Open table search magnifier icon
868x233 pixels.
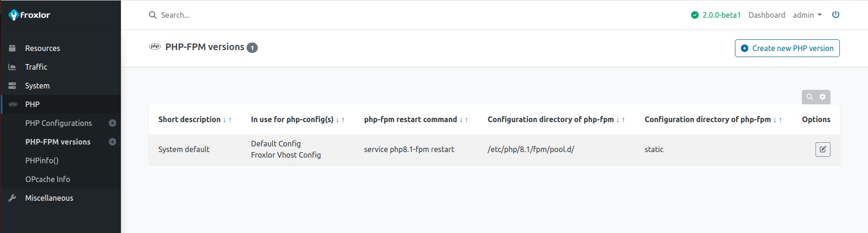(809, 97)
